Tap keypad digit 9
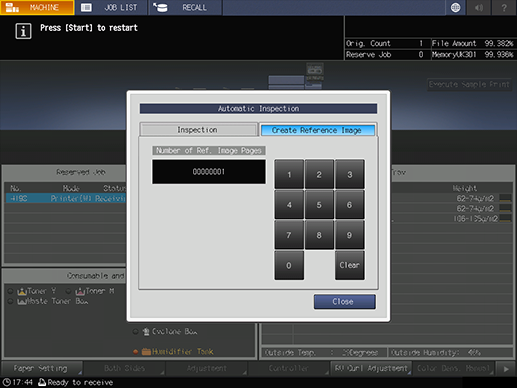This screenshot has width=517, height=388. (x=350, y=235)
